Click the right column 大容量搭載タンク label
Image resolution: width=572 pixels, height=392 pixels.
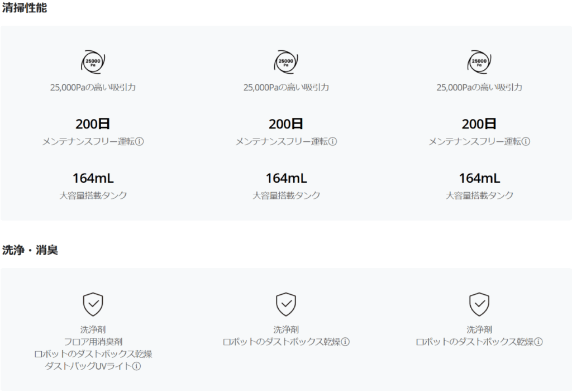[479, 195]
